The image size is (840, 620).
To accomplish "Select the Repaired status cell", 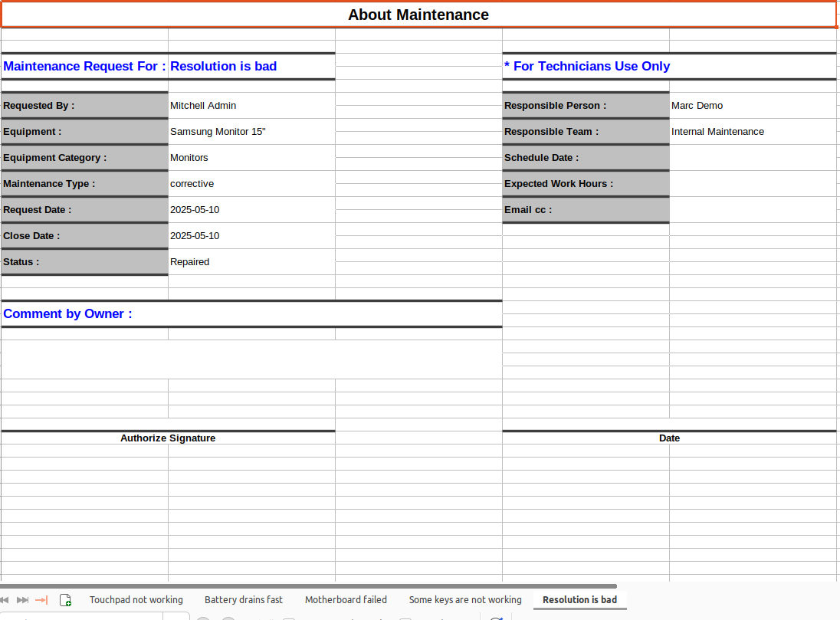I will (252, 262).
